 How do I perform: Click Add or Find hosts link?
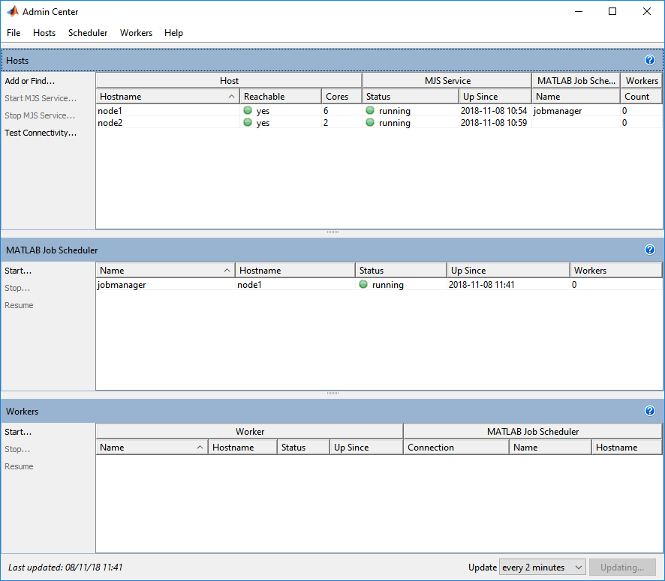coord(30,81)
